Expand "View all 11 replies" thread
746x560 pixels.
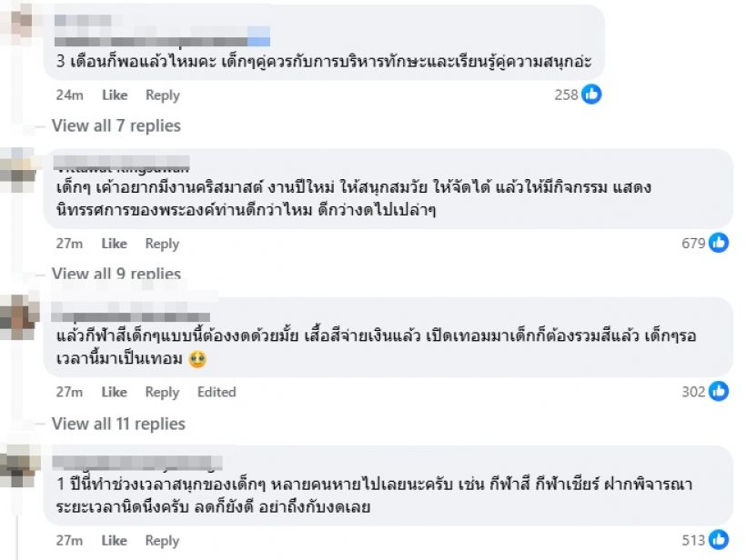pos(118,424)
